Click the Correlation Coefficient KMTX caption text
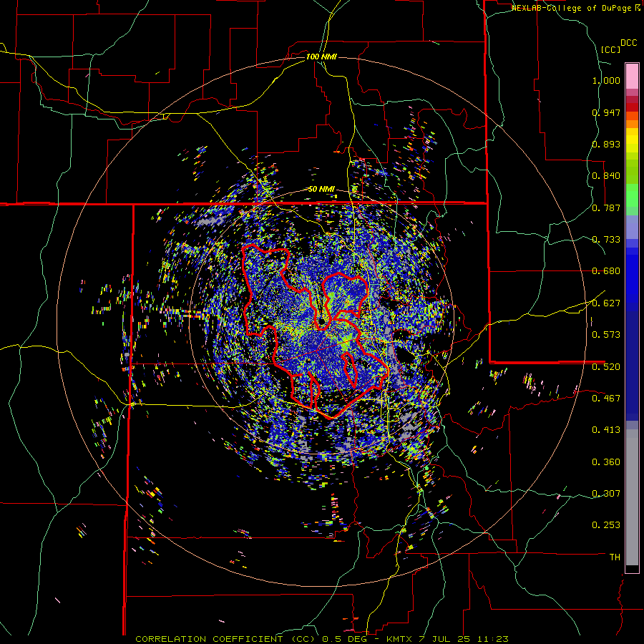 [322, 639]
